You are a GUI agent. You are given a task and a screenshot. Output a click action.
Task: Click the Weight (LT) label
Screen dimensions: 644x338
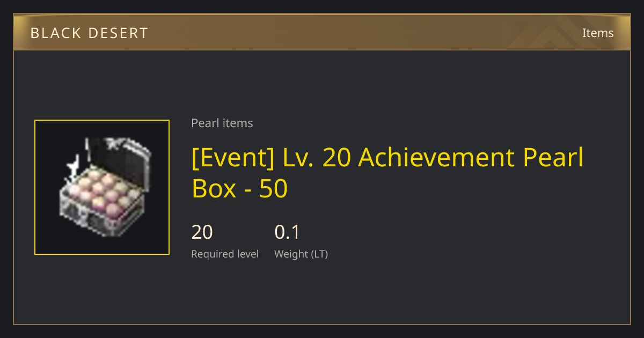301,254
